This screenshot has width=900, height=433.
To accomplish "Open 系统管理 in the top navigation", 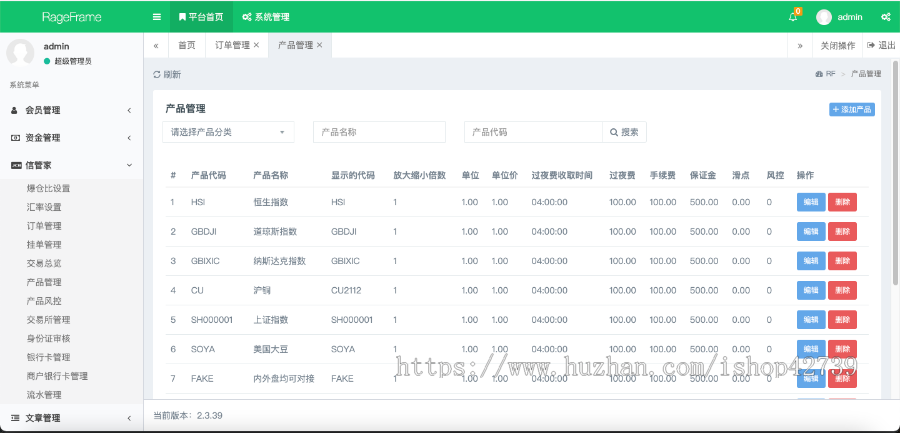I will pyautogui.click(x=266, y=17).
